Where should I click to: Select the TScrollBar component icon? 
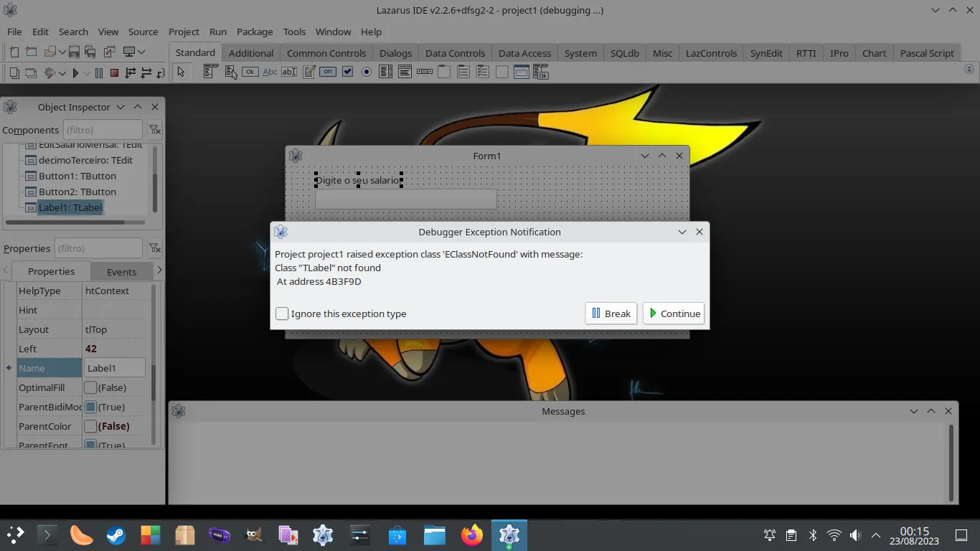click(x=425, y=72)
